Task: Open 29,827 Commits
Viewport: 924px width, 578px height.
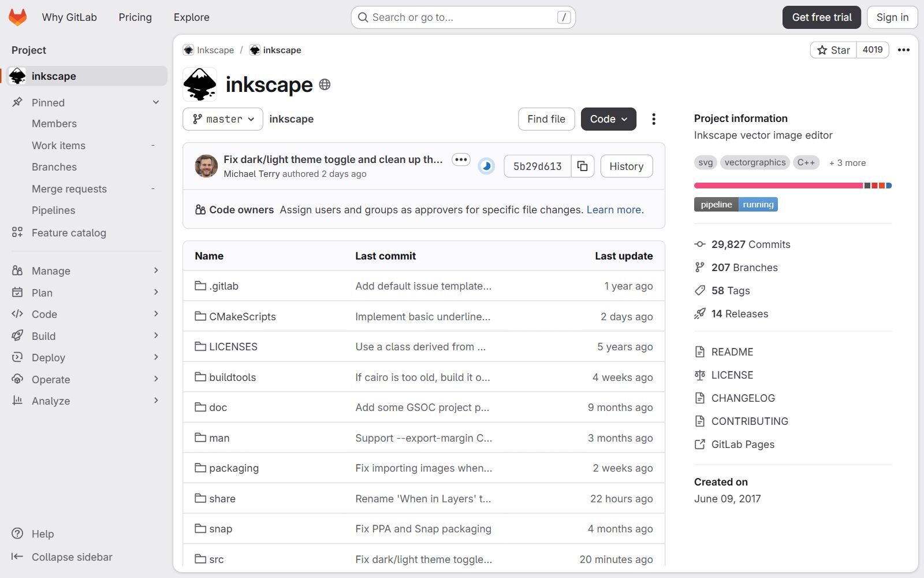Action: 743,244
